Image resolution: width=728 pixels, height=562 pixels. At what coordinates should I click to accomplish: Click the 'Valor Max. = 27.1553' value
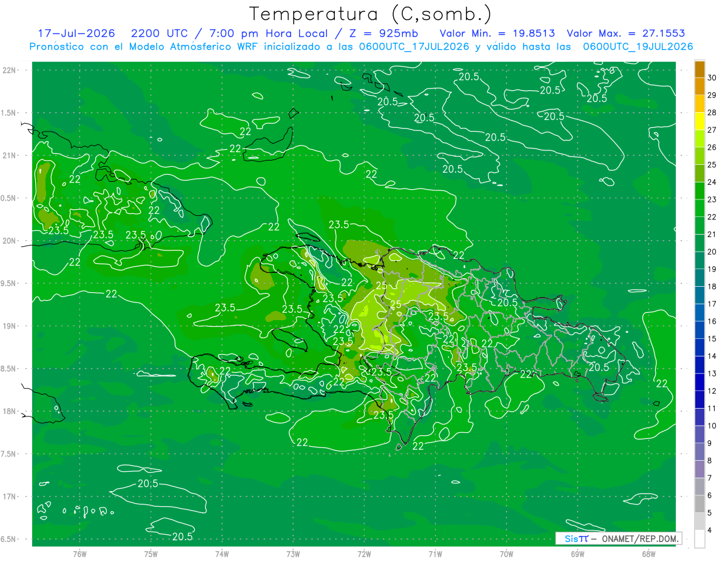point(626,33)
